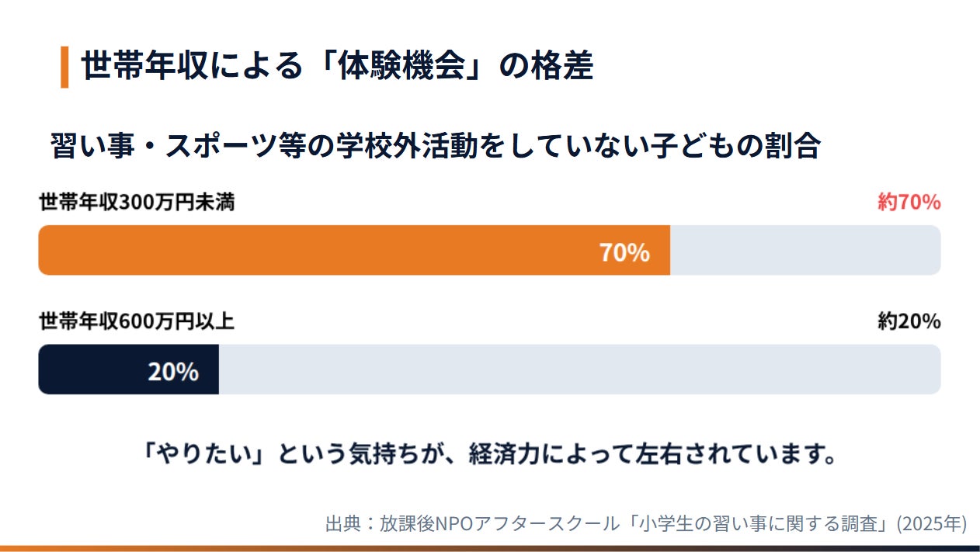Click 「体験機会」 in the title

(x=409, y=67)
